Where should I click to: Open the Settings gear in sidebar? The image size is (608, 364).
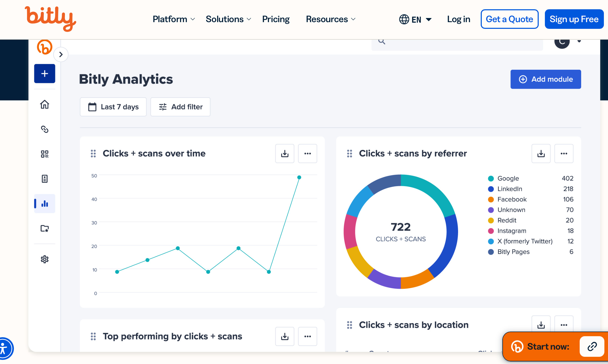[x=45, y=259]
